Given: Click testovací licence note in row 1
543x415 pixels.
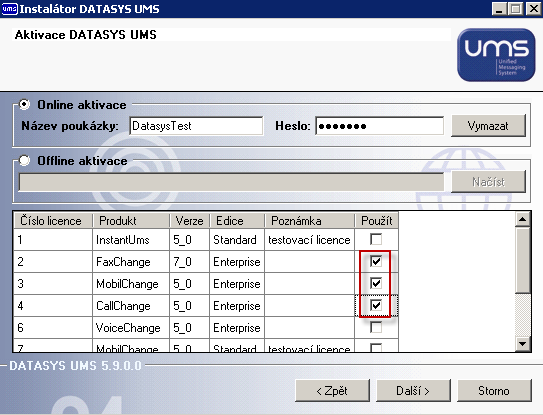Looking at the screenshot, I should pos(309,240).
